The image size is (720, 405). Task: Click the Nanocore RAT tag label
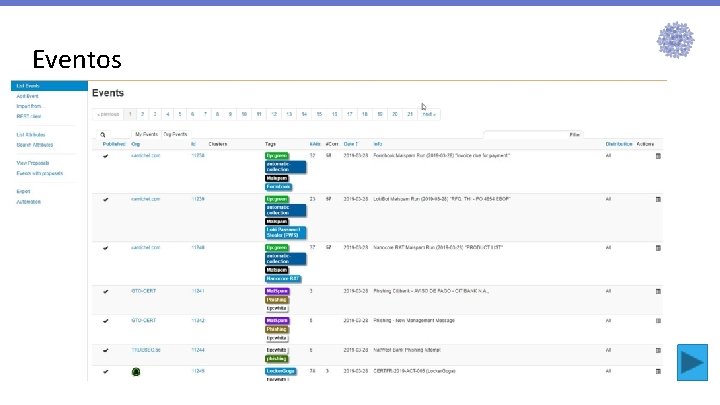[283, 279]
